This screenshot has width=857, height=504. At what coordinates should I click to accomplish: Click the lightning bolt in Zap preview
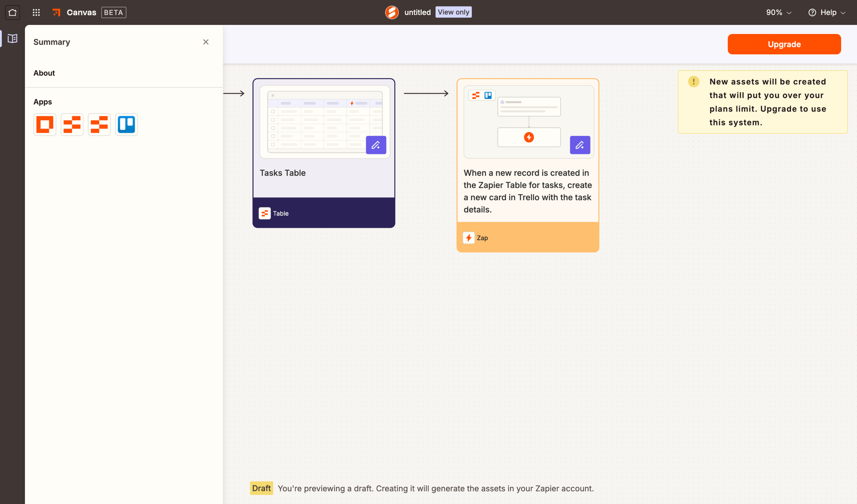tap(529, 137)
